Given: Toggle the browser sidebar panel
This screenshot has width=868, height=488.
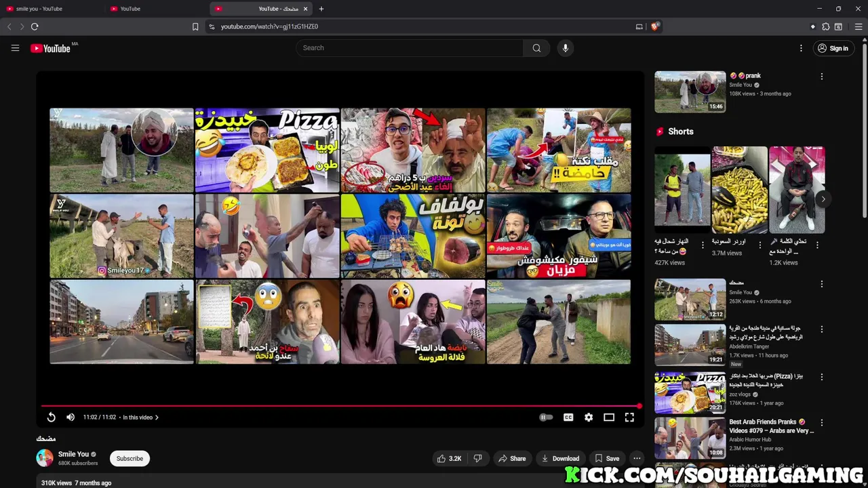Looking at the screenshot, I should pos(838,26).
